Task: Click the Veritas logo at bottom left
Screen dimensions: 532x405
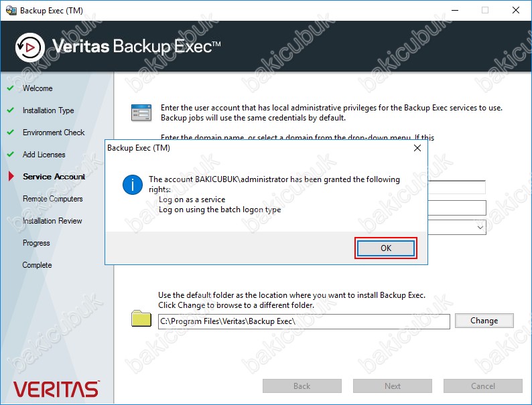Action: pos(56,389)
